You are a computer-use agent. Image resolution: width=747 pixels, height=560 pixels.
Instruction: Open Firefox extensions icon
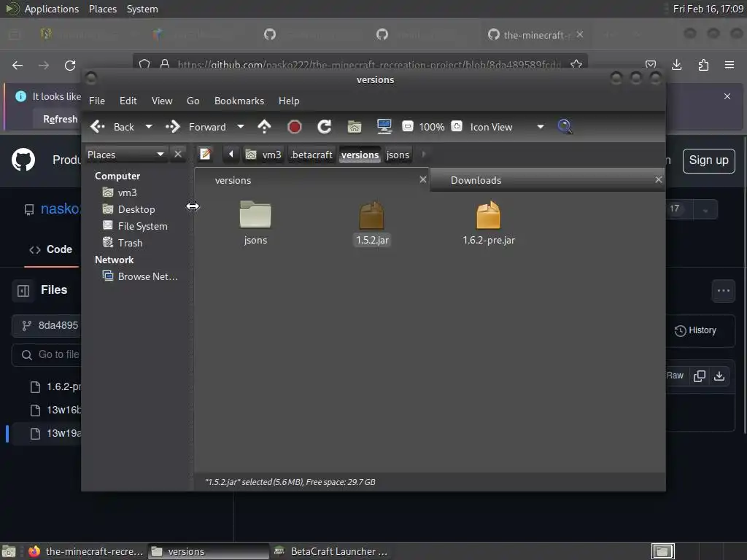point(703,65)
